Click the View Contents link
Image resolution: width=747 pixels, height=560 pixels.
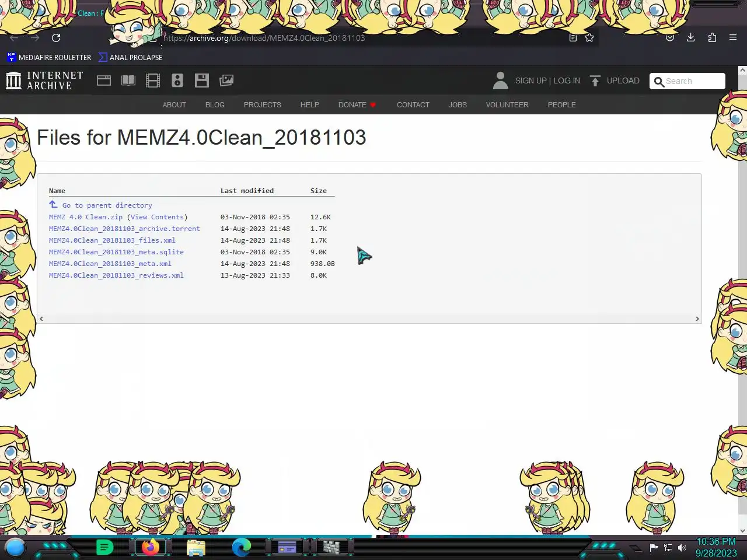[158, 217]
